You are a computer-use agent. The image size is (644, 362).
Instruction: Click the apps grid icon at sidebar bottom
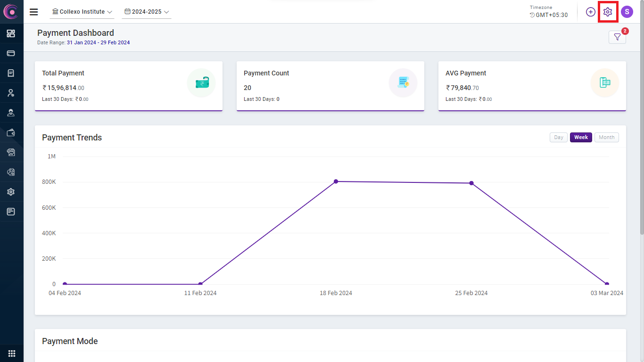12,354
